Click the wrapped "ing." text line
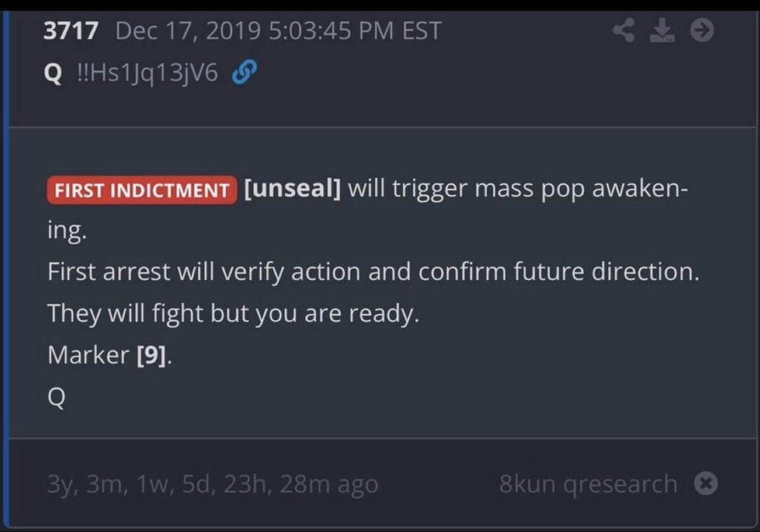The image size is (760, 532). pyautogui.click(x=67, y=231)
